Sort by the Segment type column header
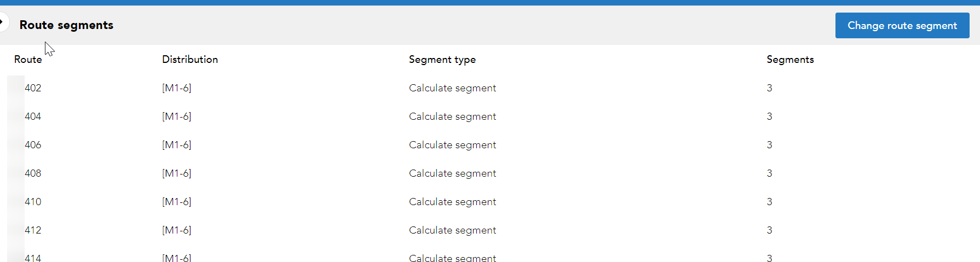Viewport: 980px width, 262px height. tap(442, 60)
